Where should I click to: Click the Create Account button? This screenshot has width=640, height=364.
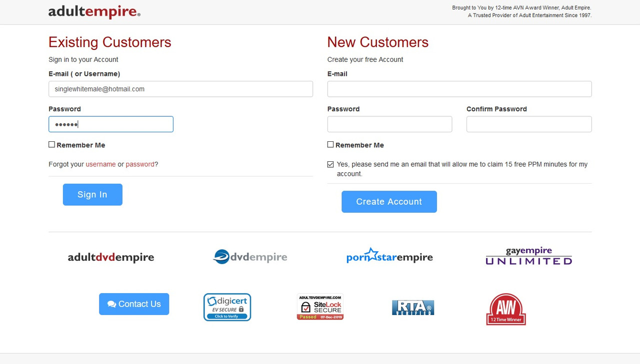point(389,202)
